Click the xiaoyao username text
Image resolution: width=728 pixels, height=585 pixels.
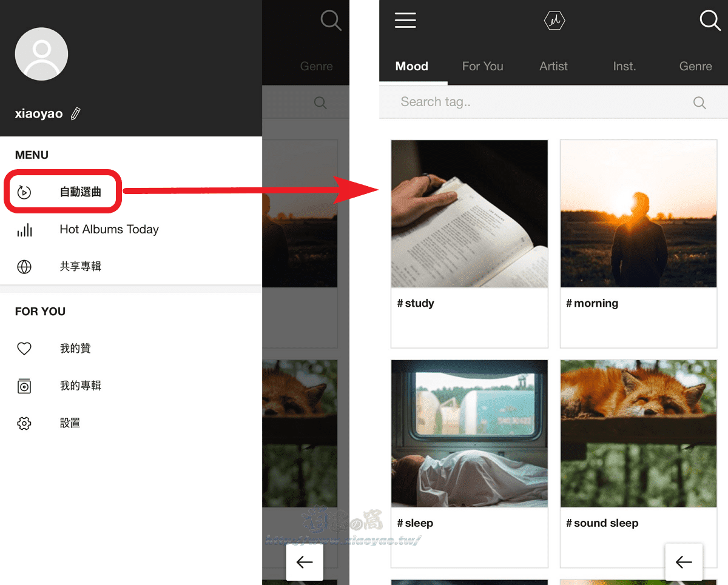pos(39,114)
